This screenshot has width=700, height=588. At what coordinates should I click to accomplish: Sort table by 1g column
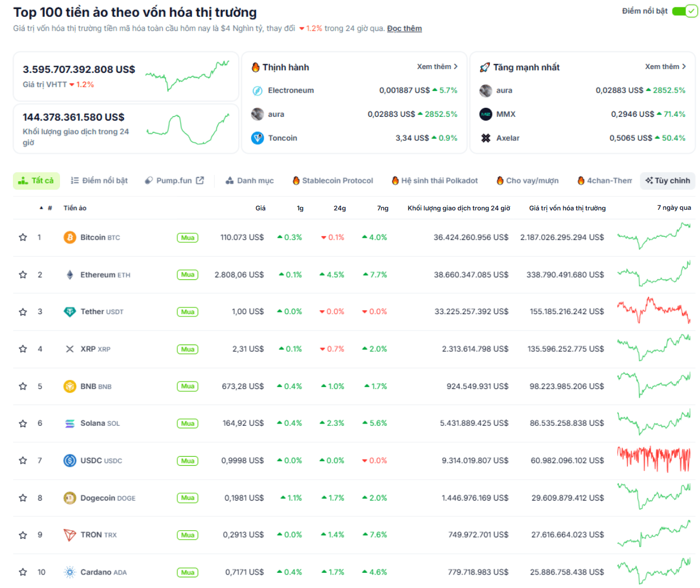point(300,208)
